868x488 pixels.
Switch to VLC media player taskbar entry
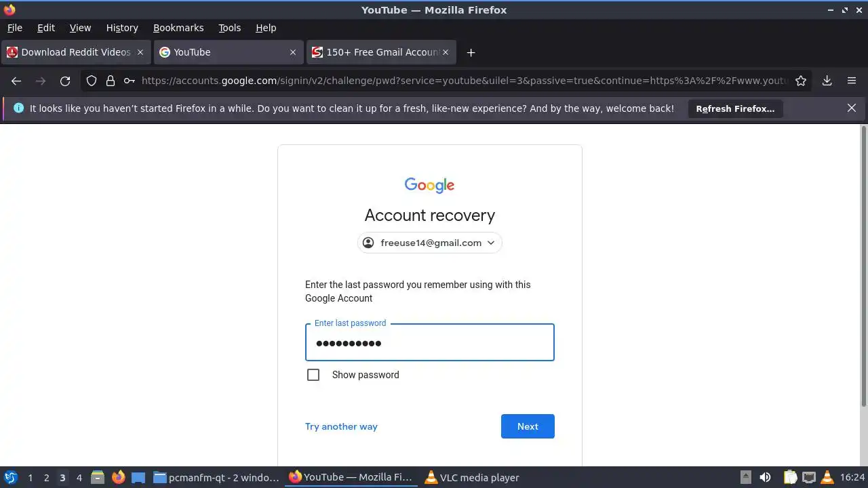pyautogui.click(x=473, y=477)
